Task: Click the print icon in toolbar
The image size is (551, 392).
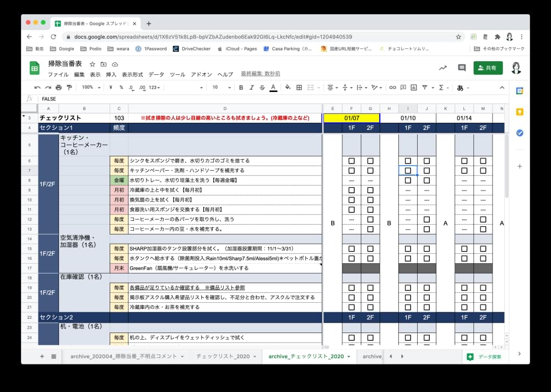Action: coord(58,88)
